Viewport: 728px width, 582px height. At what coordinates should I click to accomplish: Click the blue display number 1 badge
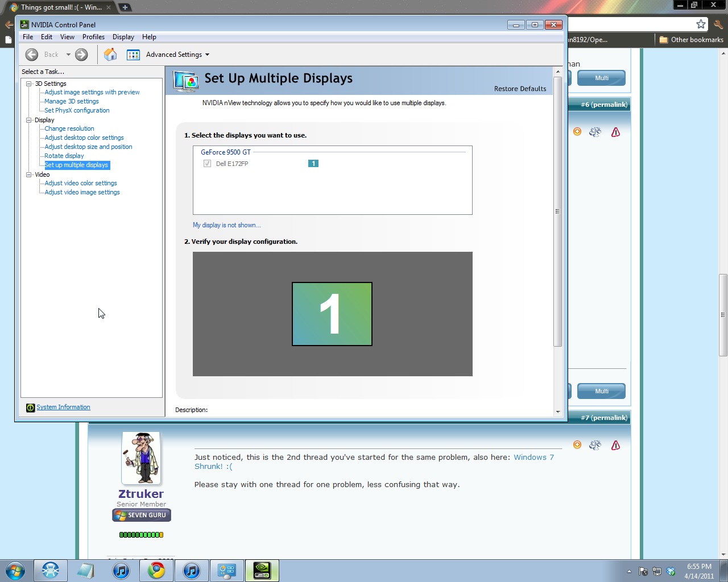pos(313,164)
